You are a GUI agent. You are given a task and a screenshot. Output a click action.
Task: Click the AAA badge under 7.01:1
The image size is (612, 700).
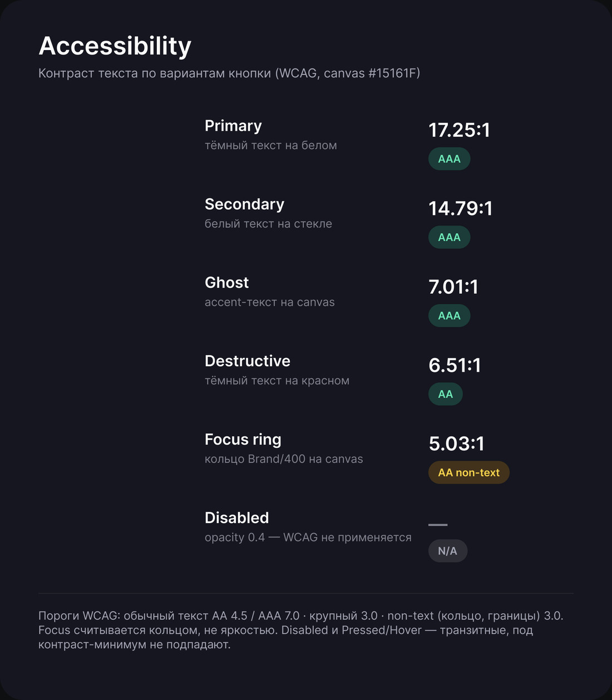(x=449, y=316)
